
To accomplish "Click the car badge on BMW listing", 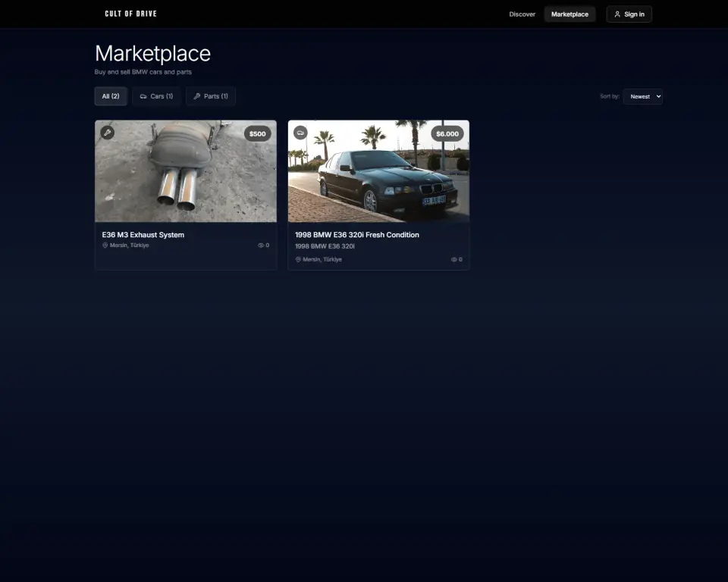I will pyautogui.click(x=300, y=133).
